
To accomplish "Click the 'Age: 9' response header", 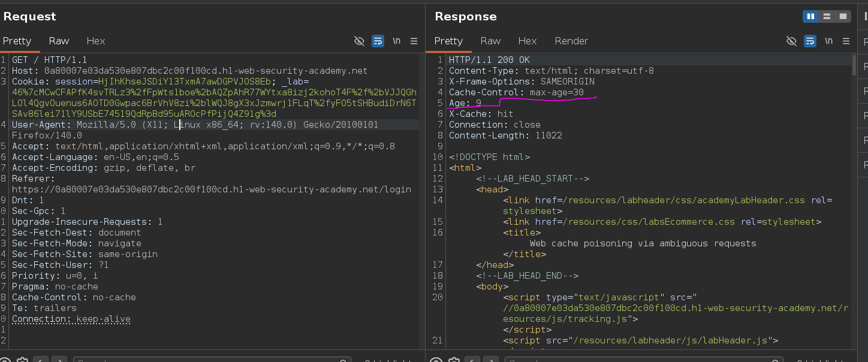I will (465, 103).
